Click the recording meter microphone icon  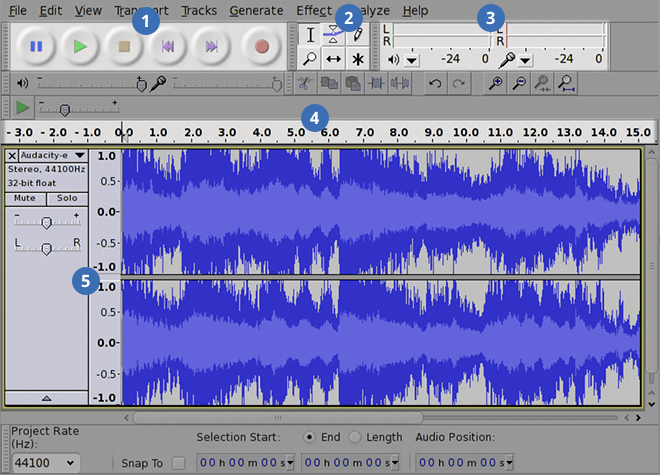(507, 60)
